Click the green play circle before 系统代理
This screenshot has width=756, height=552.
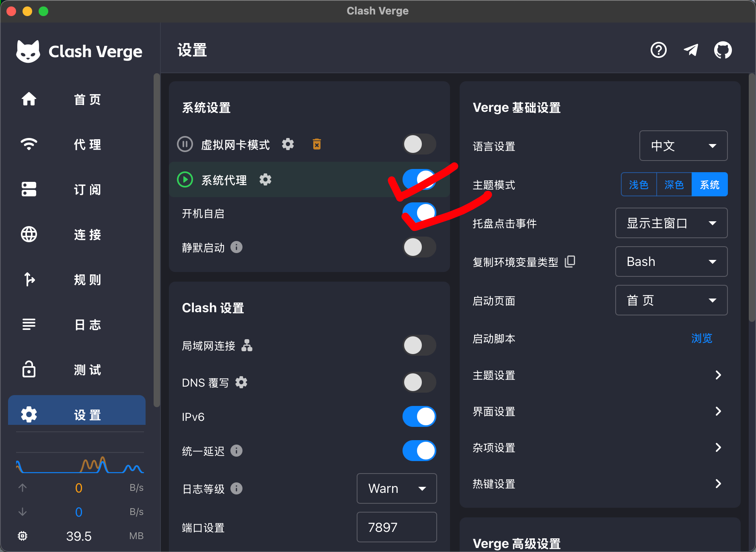click(x=185, y=179)
